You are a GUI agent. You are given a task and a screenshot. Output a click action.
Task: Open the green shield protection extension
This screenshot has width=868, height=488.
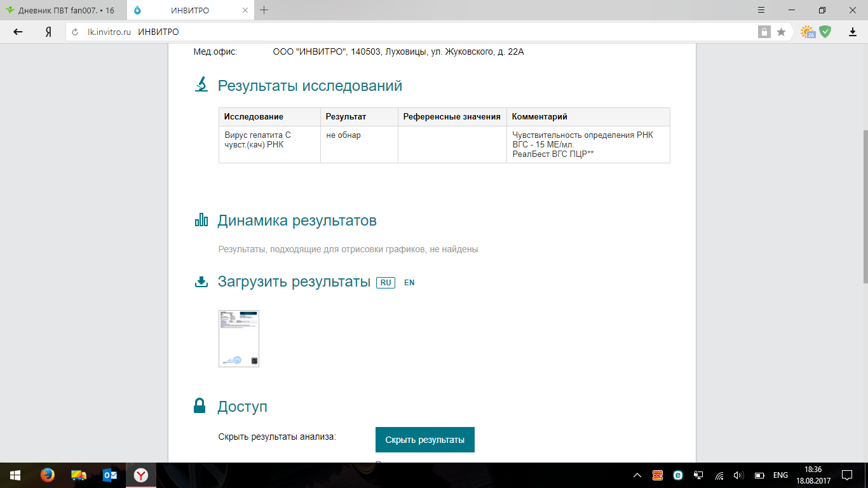pos(825,32)
